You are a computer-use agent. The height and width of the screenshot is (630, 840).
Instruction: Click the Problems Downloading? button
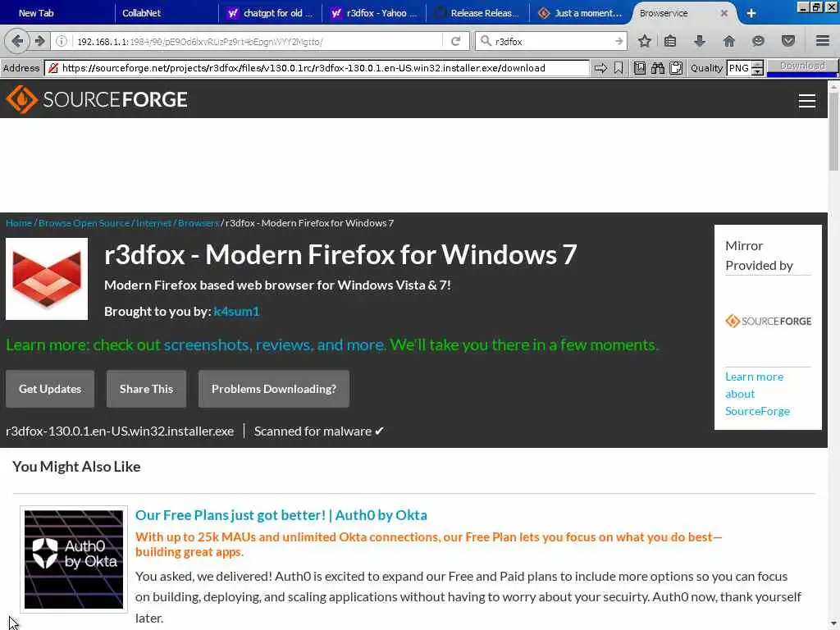(274, 389)
